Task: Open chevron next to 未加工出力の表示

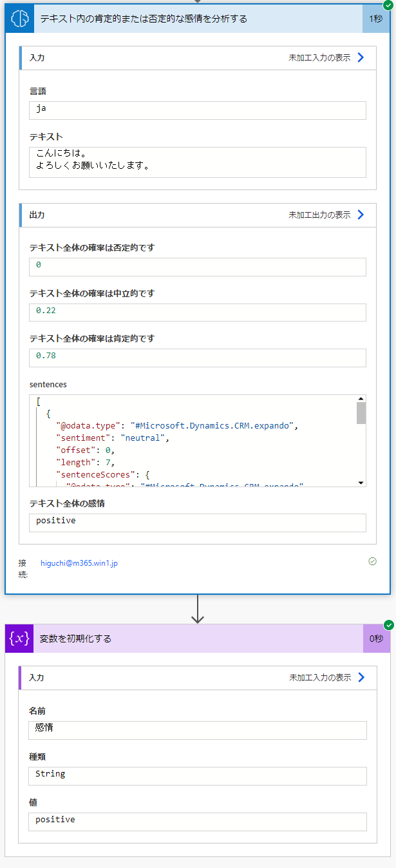Action: pos(361,215)
